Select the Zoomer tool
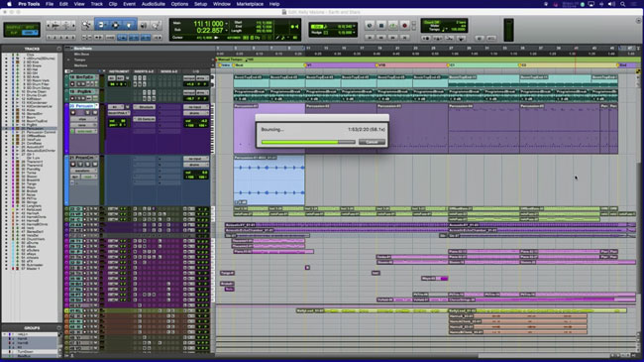 86,25
